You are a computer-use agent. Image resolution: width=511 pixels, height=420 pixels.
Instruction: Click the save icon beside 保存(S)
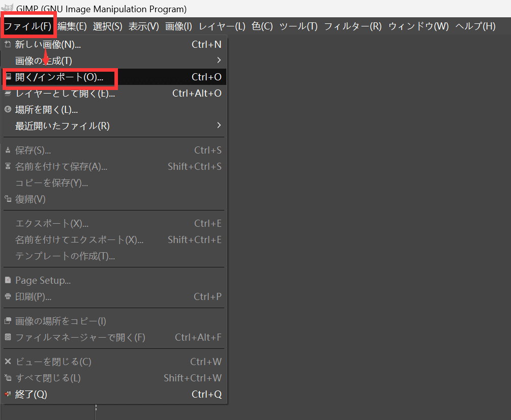coord(8,150)
